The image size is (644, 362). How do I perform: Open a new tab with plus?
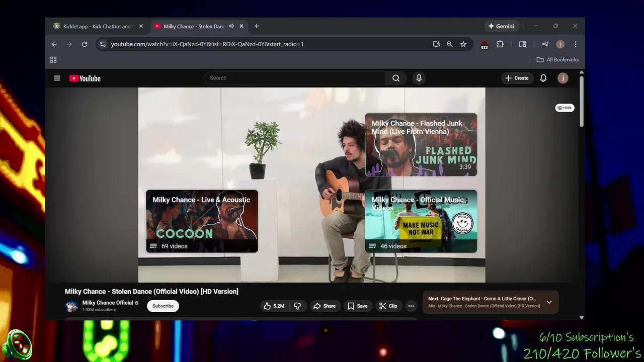pyautogui.click(x=257, y=26)
